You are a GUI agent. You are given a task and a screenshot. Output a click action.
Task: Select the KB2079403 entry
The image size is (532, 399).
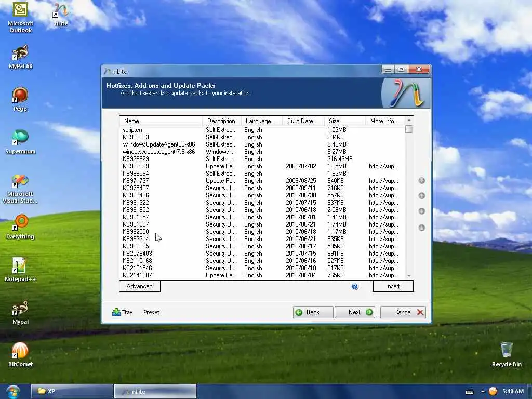[x=262, y=254]
